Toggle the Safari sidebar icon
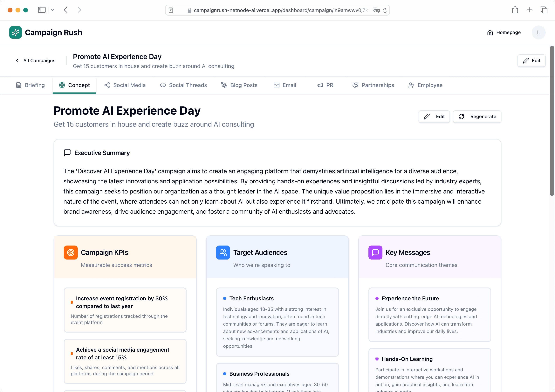 click(42, 10)
